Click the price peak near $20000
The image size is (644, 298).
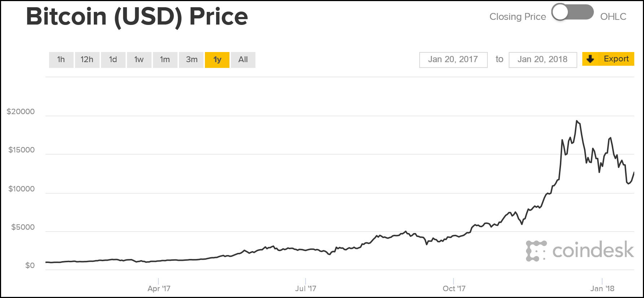coord(577,121)
